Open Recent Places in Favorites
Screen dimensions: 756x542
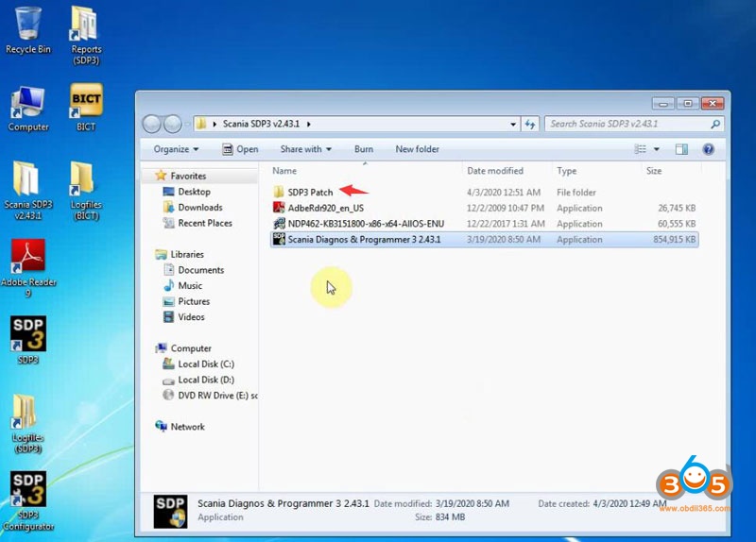click(205, 223)
